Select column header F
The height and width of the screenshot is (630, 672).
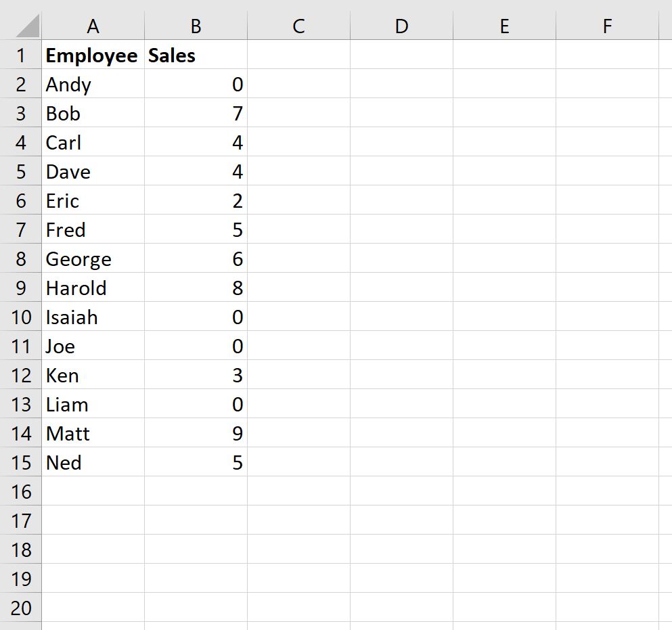[x=606, y=26]
